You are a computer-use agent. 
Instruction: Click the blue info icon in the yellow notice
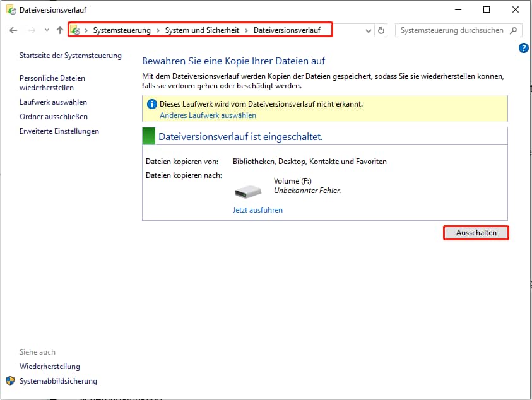click(151, 104)
